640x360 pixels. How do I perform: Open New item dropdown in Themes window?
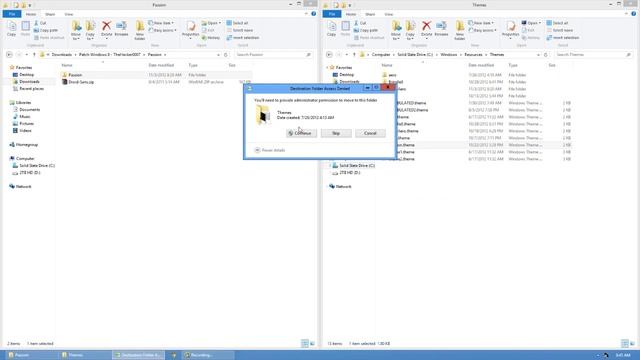click(481, 23)
